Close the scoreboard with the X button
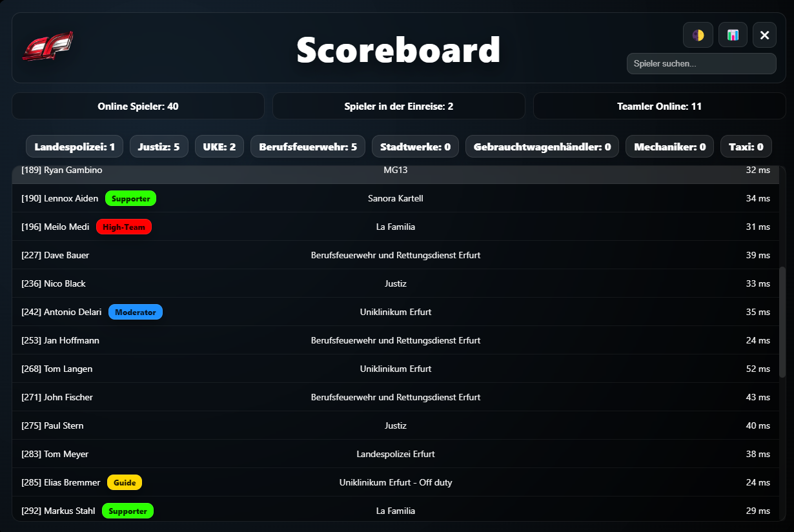This screenshot has height=532, width=794. tap(764, 35)
